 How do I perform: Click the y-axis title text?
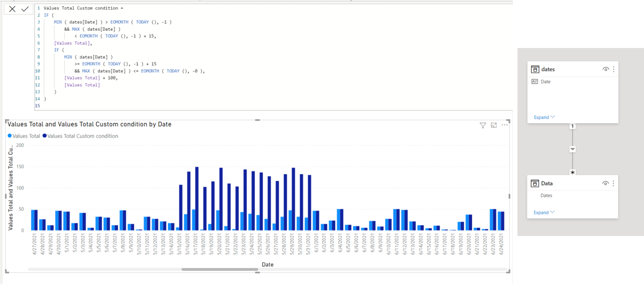pos(11,188)
